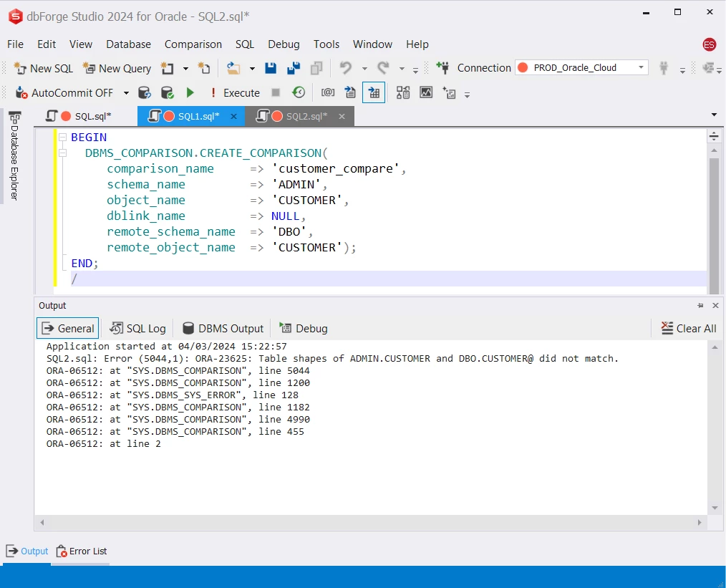Open the Redo history dropdown
The image size is (726, 588).
tap(402, 69)
